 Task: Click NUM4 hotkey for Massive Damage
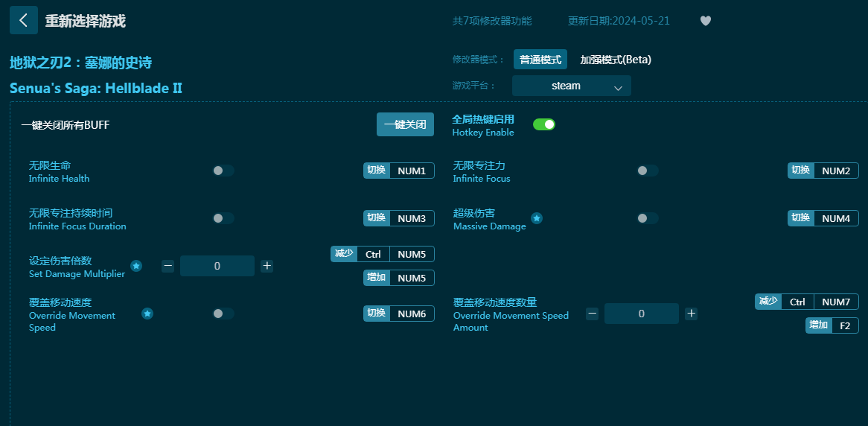click(836, 218)
